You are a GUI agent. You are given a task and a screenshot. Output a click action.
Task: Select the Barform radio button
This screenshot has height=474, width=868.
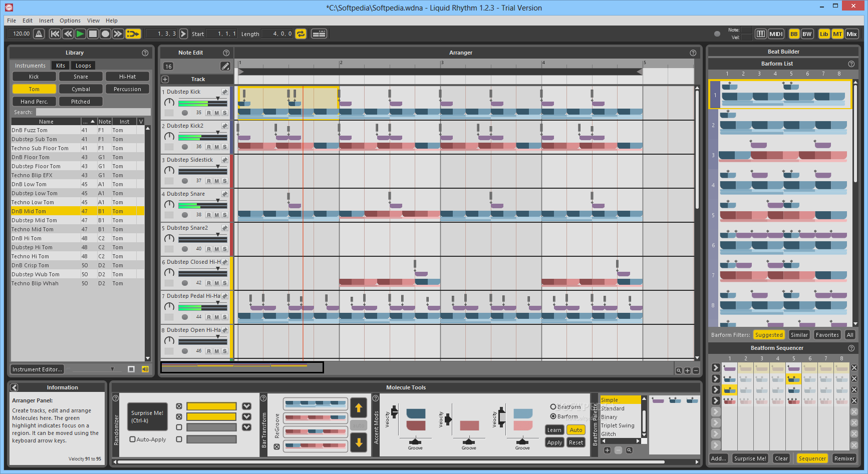click(x=553, y=416)
